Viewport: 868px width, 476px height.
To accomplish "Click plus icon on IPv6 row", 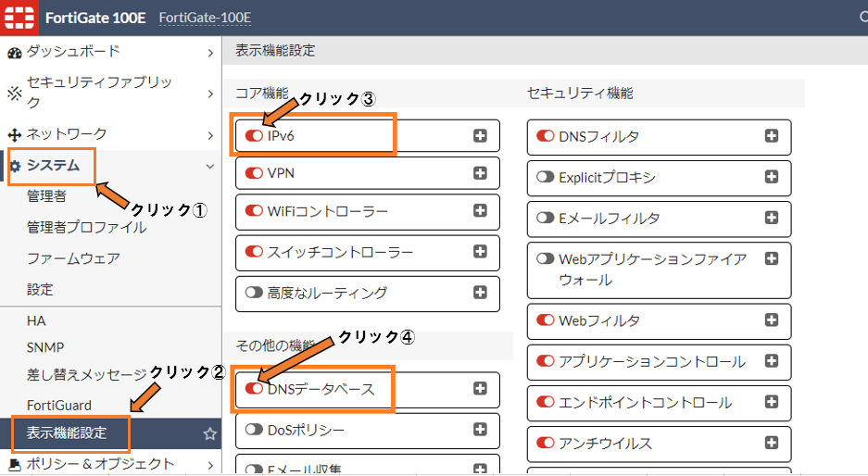I will point(480,135).
